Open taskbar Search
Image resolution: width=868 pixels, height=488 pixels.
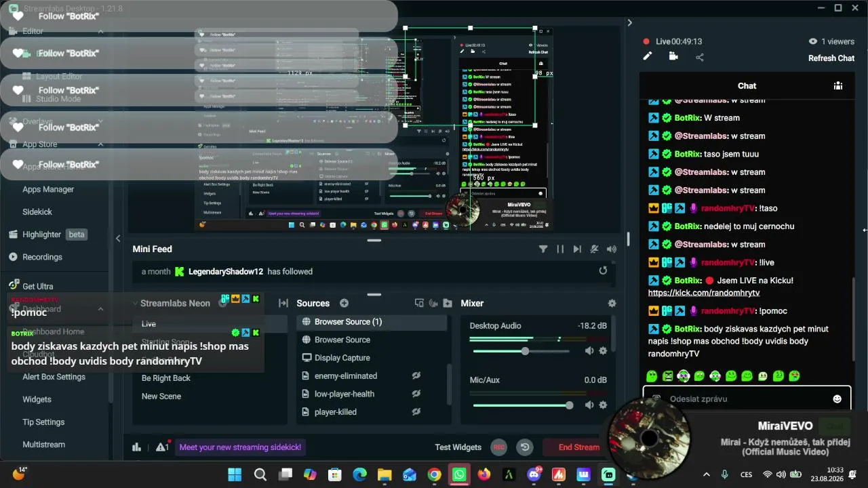(x=260, y=474)
